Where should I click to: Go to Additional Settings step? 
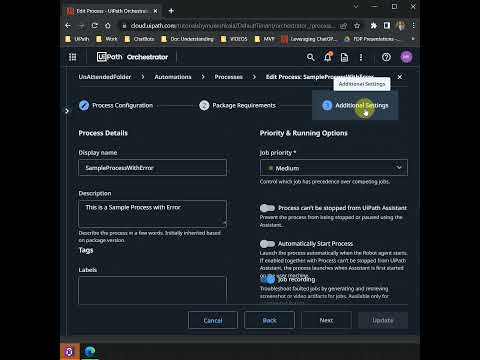355,105
